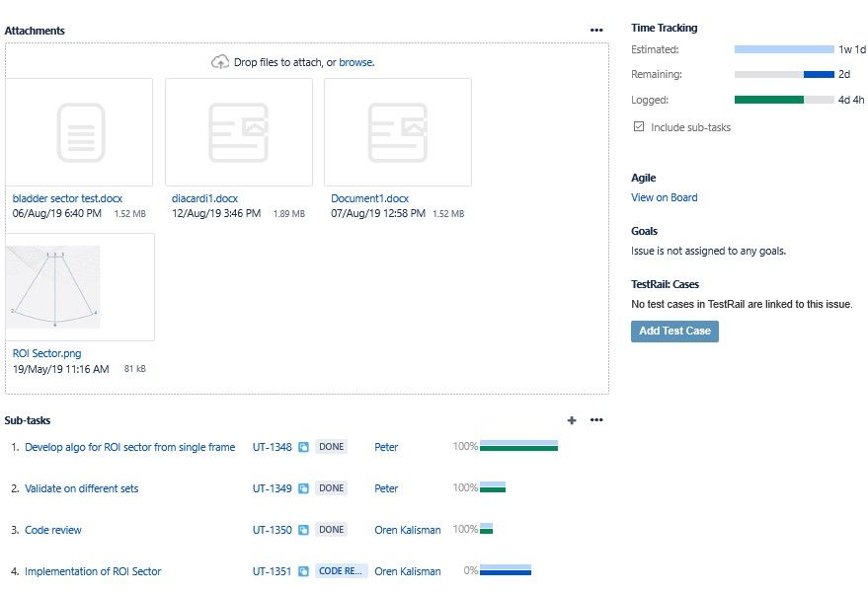
Task: Click the 'TestRail: Cases' heading
Action: tap(665, 284)
